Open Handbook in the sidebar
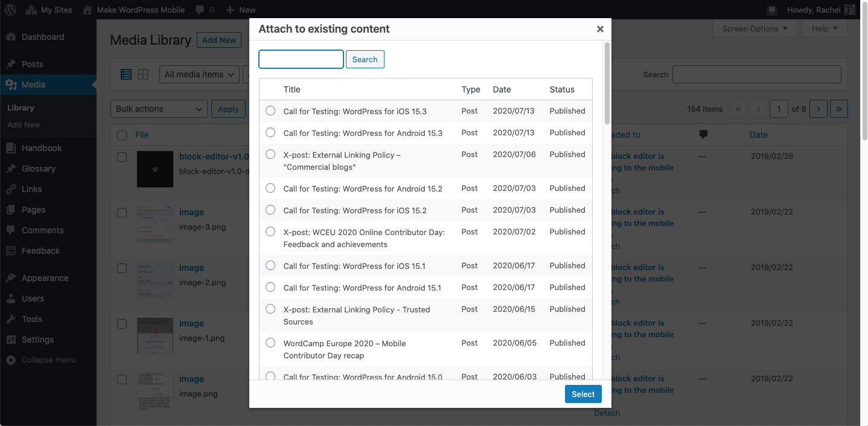 (48, 148)
